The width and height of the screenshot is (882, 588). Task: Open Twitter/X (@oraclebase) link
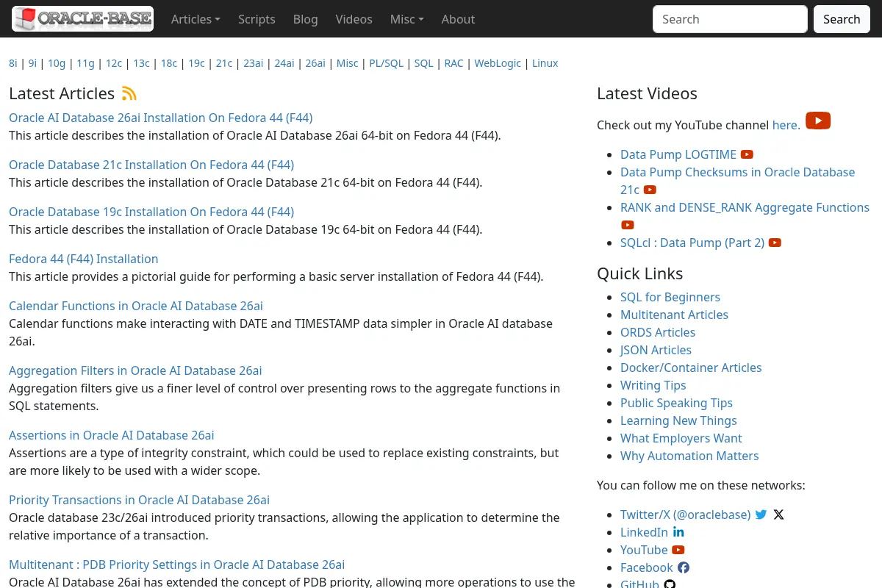(x=686, y=514)
